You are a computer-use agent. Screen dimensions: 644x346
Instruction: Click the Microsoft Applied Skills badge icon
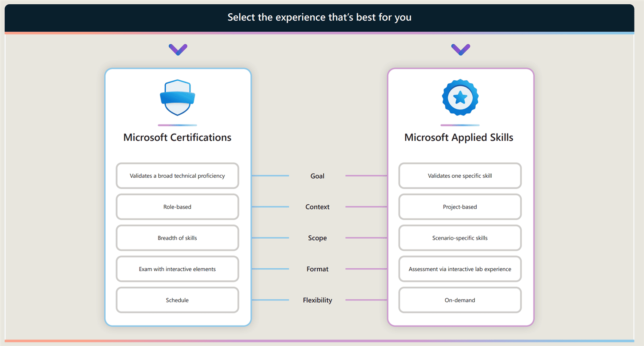pyautogui.click(x=460, y=97)
